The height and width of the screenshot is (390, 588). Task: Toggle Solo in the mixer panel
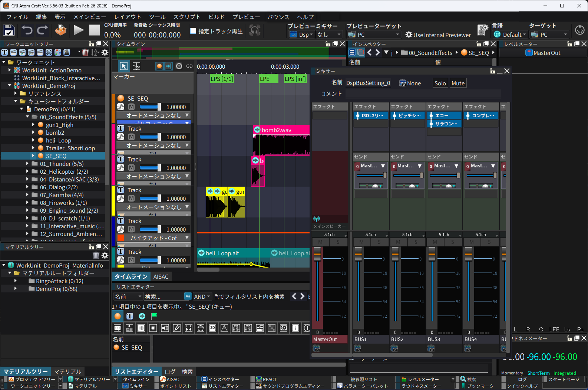pos(440,83)
